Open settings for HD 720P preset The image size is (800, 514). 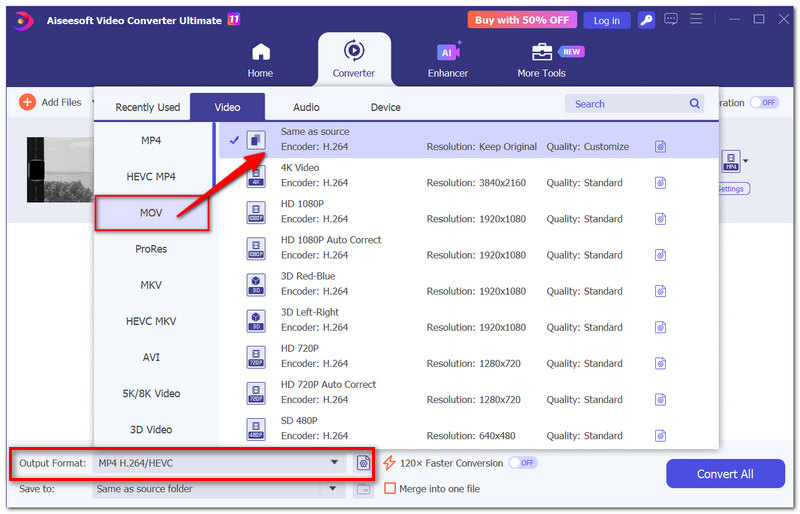(660, 363)
